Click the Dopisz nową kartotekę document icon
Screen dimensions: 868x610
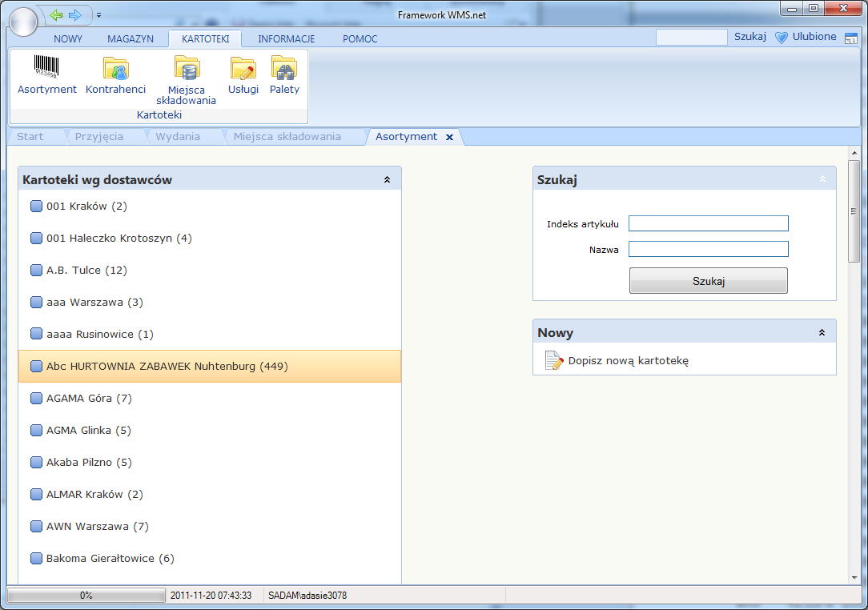click(x=554, y=360)
